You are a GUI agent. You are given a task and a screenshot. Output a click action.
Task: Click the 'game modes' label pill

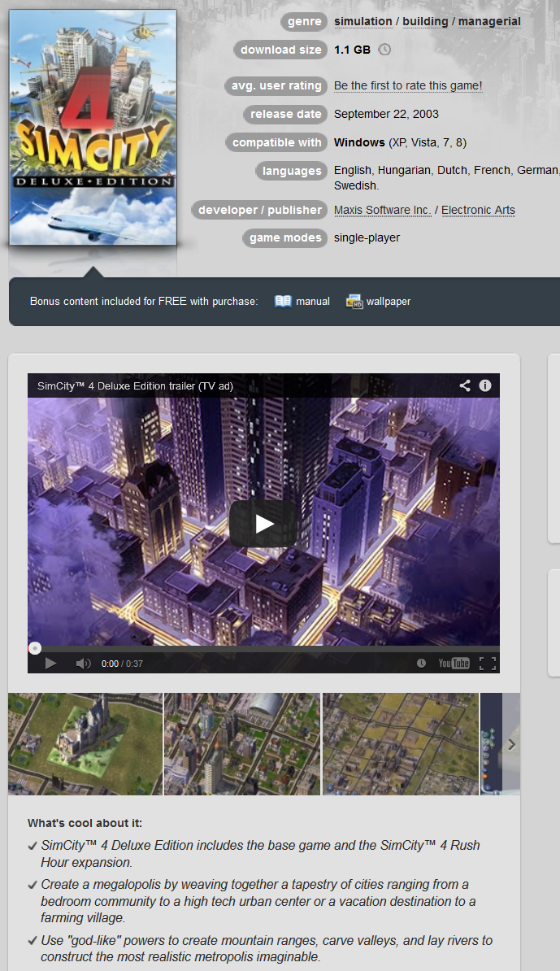(284, 237)
